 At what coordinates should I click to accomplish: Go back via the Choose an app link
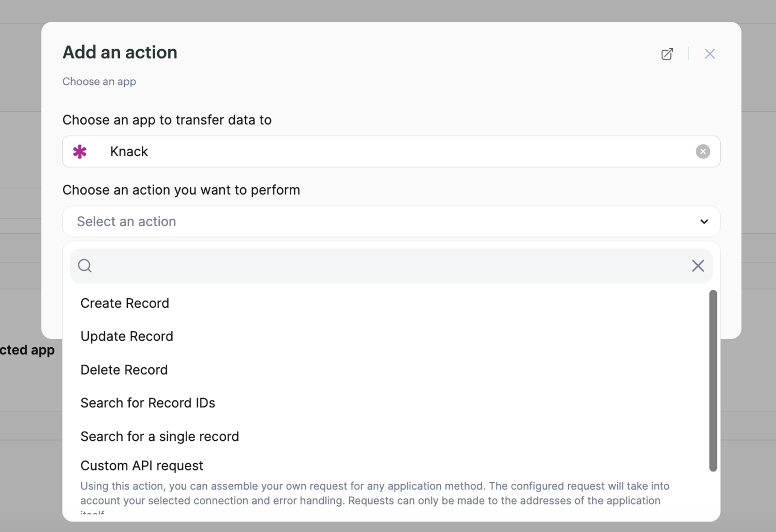click(99, 81)
